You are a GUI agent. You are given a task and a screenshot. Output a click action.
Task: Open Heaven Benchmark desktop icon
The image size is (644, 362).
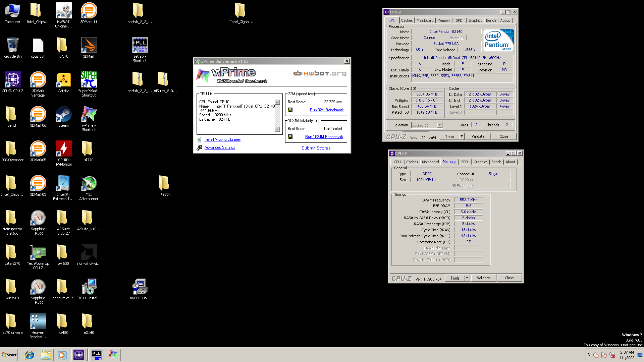[x=38, y=326]
